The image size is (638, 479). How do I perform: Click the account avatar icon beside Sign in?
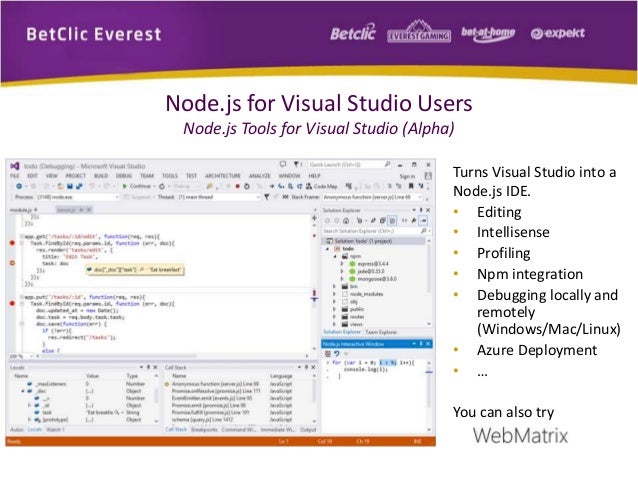click(428, 176)
